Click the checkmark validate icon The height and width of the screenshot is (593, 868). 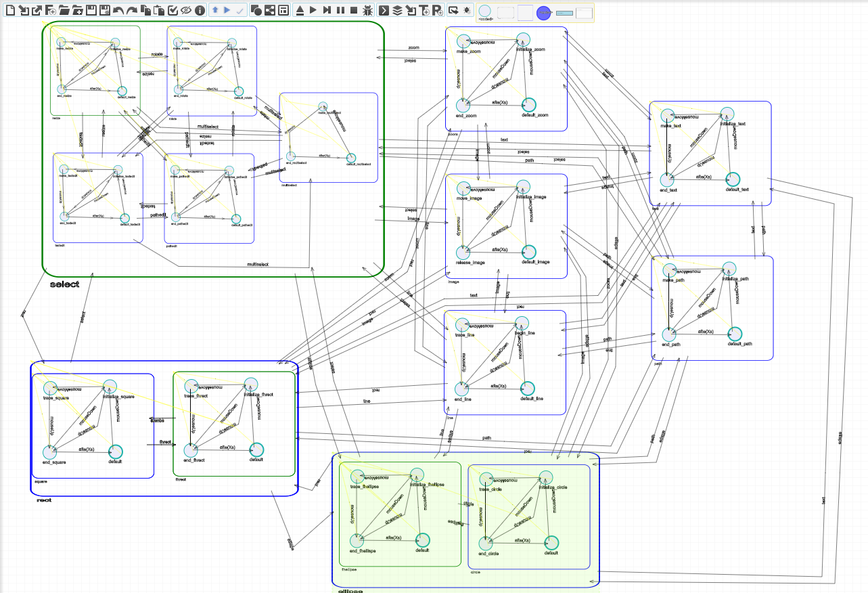coord(173,10)
